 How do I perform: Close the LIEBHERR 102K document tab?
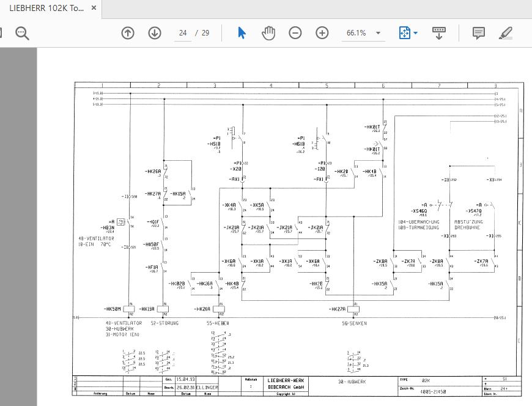pyautogui.click(x=94, y=8)
